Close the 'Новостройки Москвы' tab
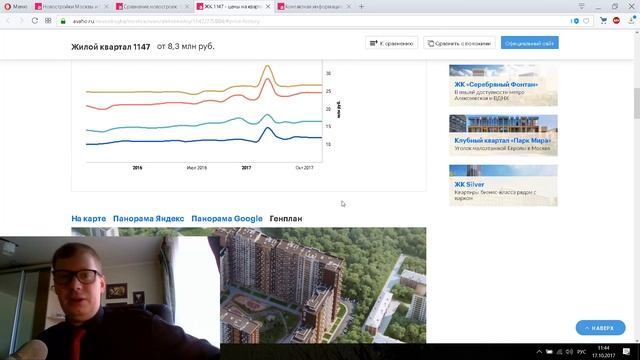Screen dimensions: 640x360 click(107, 7)
